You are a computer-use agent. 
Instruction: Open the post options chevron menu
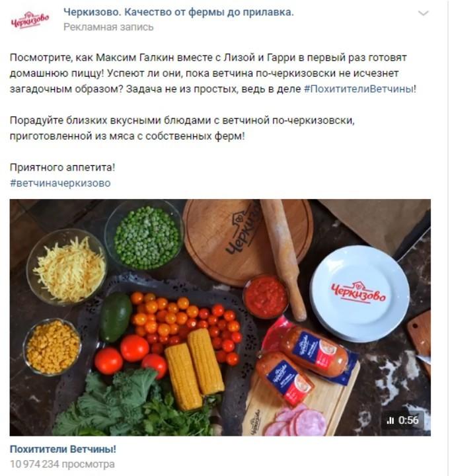[x=424, y=13]
